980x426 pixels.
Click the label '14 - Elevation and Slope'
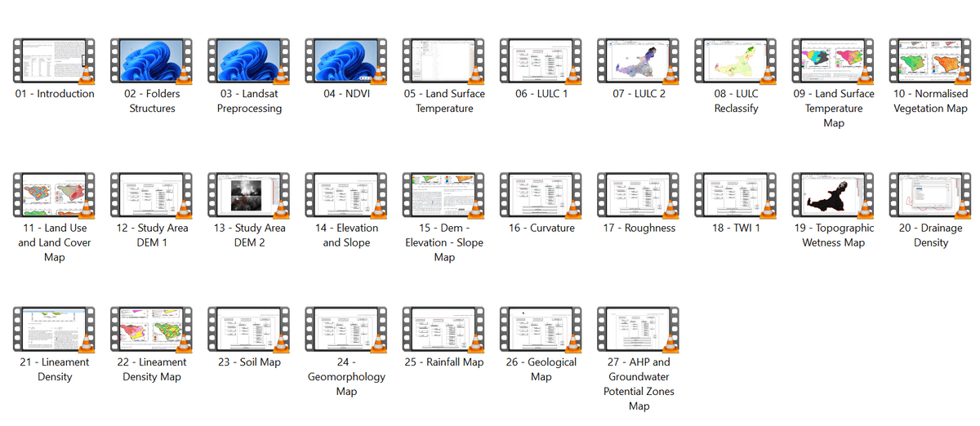point(346,235)
